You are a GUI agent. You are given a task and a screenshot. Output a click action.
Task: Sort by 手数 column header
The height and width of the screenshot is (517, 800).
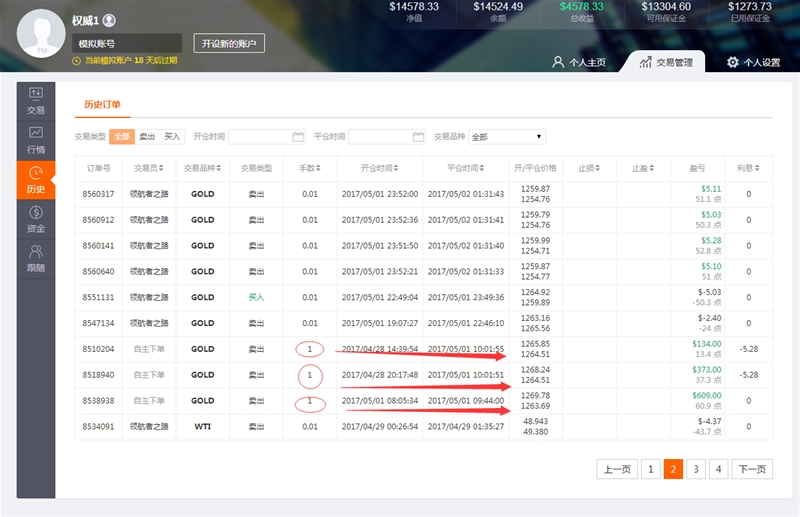coord(310,168)
